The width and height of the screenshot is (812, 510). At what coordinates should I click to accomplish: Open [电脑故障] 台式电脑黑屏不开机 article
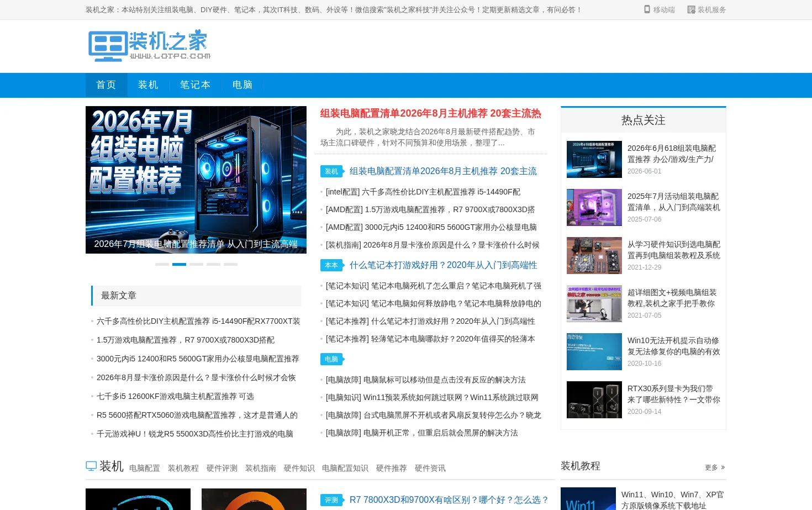(434, 415)
